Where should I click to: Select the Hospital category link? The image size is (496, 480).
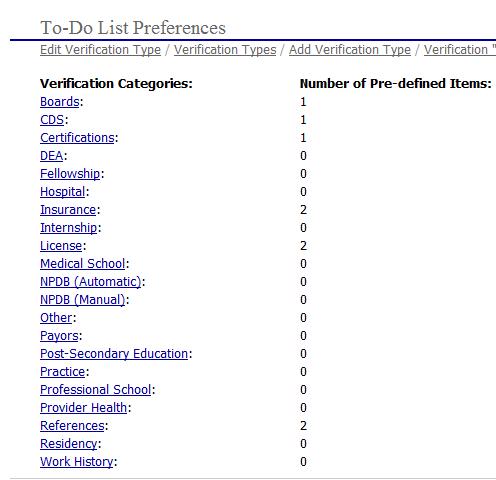(x=63, y=192)
